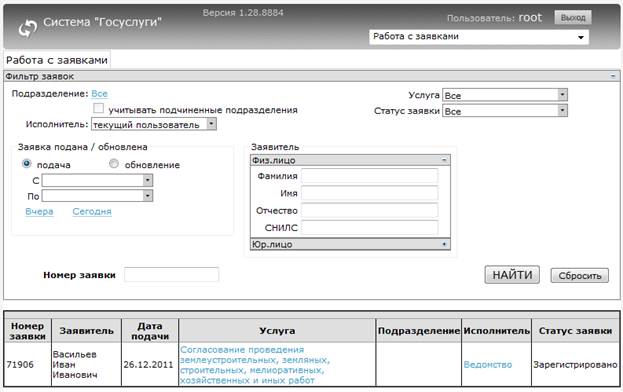
Task: Click the Сегодня link
Action: click(92, 212)
